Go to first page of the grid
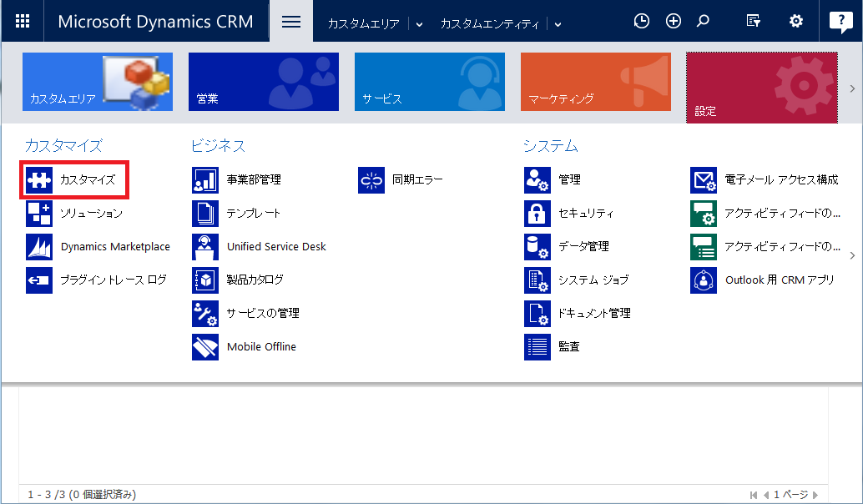Image resolution: width=863 pixels, height=504 pixels. 754,495
